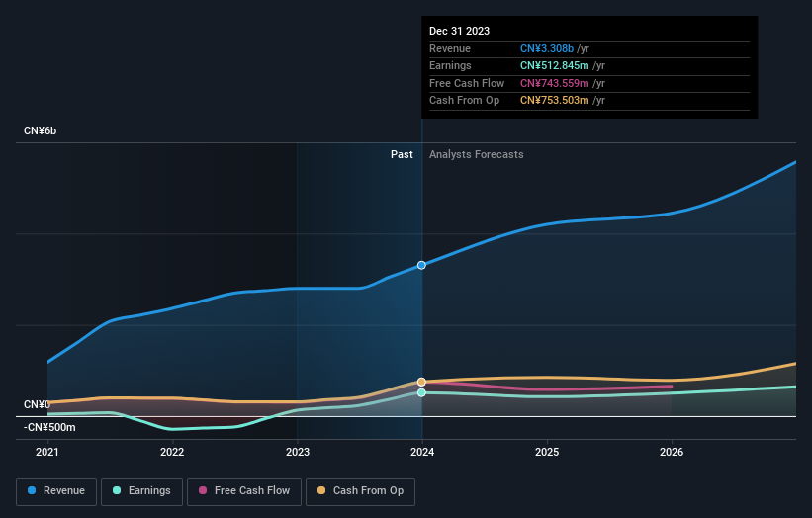Click the Earnings label in the tooltip
Screen dimensions: 812x518
[x=451, y=65]
